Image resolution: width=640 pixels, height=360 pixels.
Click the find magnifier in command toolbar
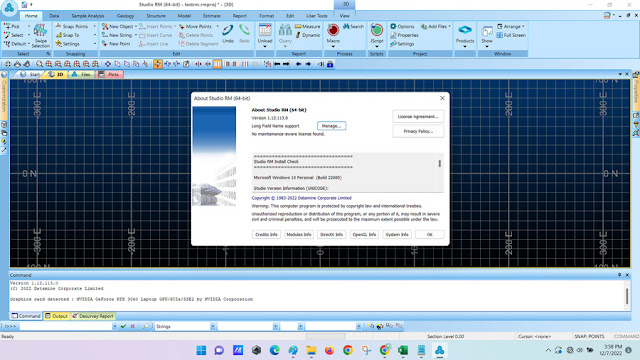click(145, 326)
